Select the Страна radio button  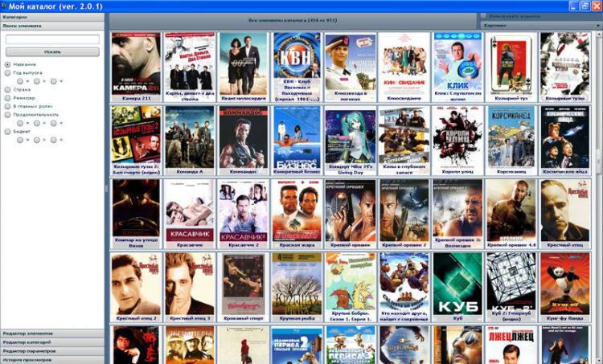[8, 89]
